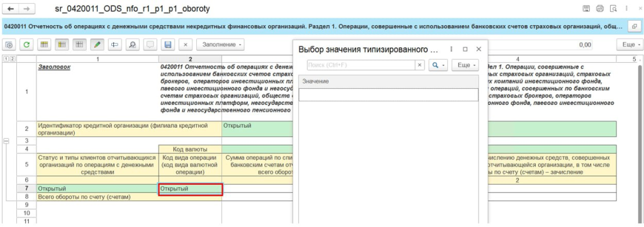Toggle the first yellow table header icon
This screenshot has height=227, width=644.
tap(45, 45)
